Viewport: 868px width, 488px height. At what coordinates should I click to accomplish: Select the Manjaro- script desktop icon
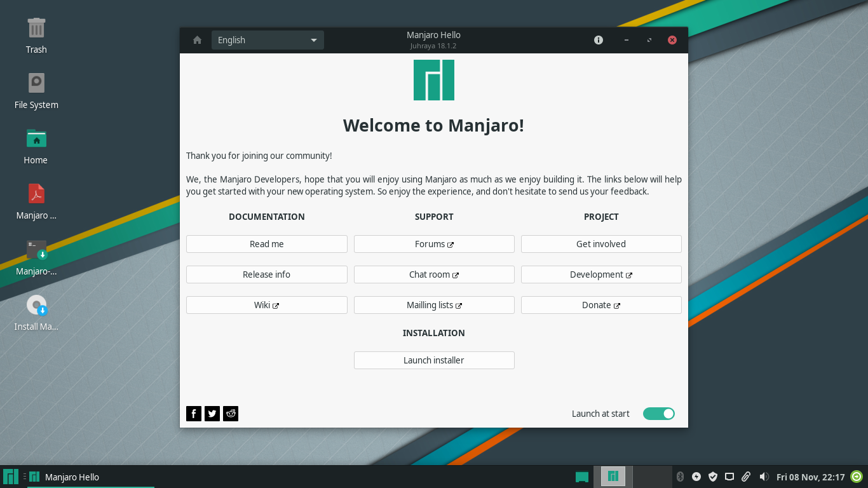pyautogui.click(x=36, y=250)
